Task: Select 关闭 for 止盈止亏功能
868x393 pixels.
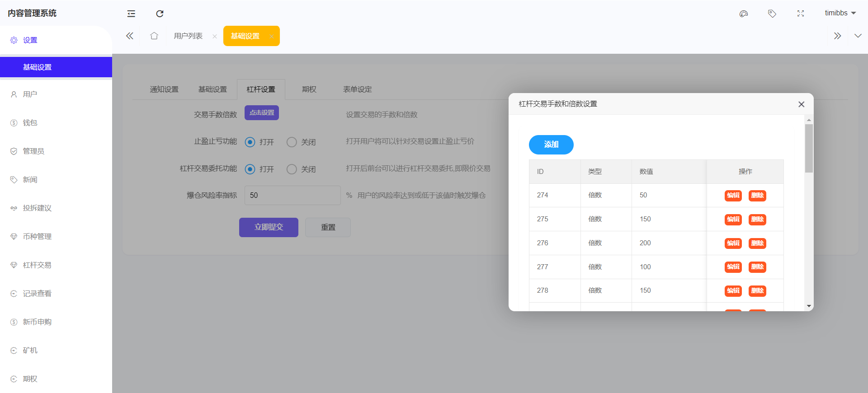Action: tap(292, 142)
